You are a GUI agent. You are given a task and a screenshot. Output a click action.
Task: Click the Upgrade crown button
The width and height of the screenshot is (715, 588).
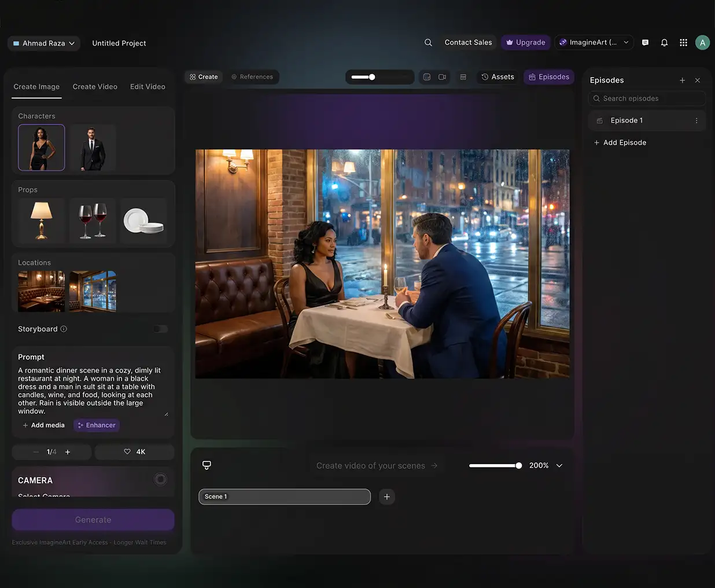click(526, 42)
